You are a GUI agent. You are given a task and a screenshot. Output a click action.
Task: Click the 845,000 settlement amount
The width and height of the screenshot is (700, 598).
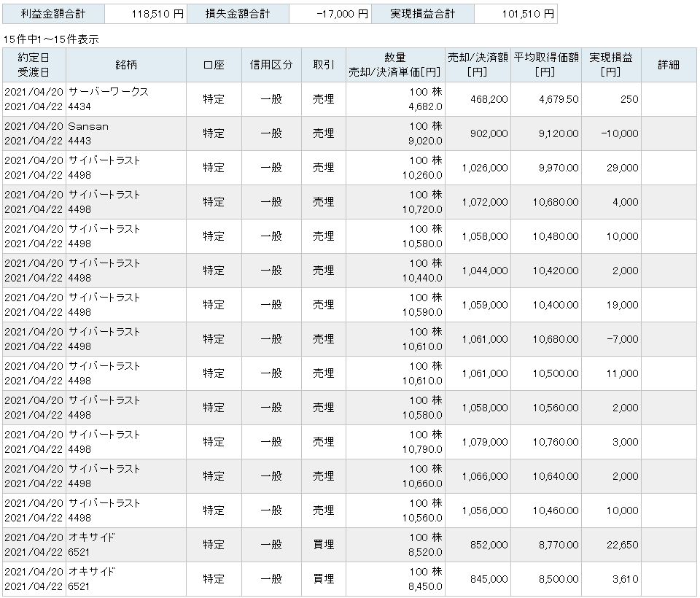coord(489,579)
